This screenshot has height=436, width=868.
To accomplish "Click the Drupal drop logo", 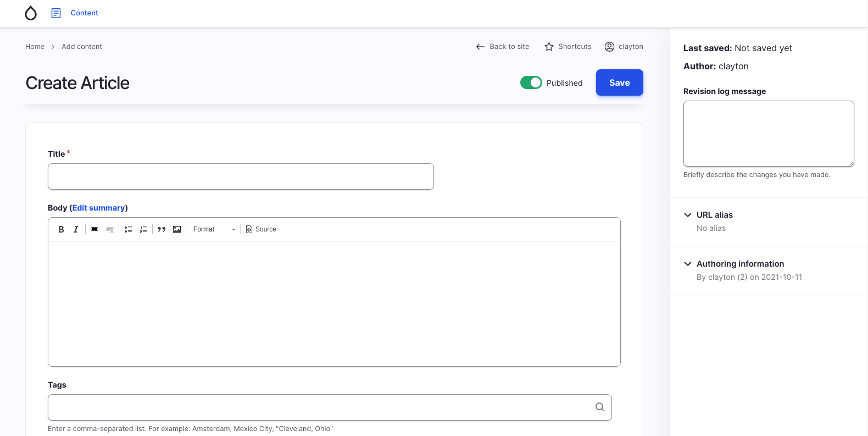I will (x=31, y=13).
